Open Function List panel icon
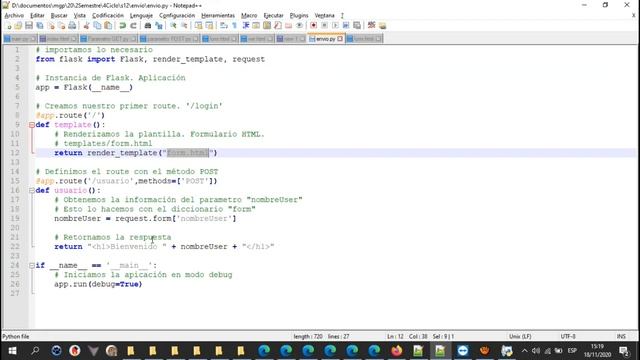The height and width of the screenshot is (360, 640). 278,26
